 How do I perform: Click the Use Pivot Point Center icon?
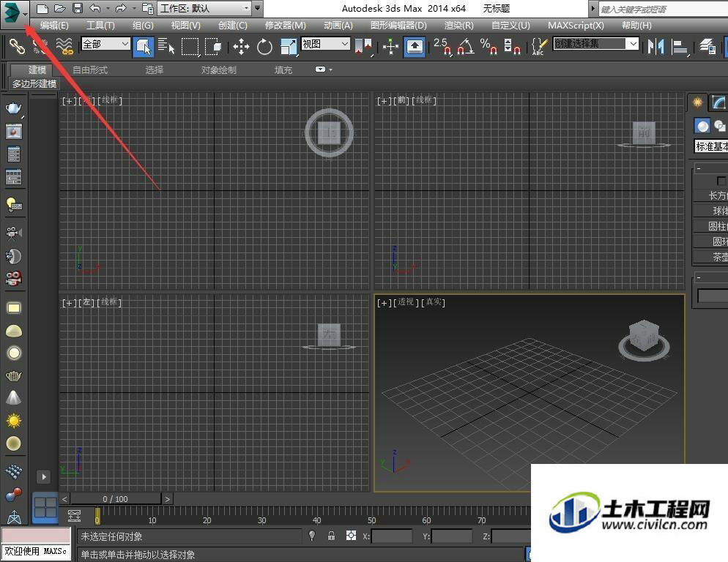pyautogui.click(x=363, y=46)
